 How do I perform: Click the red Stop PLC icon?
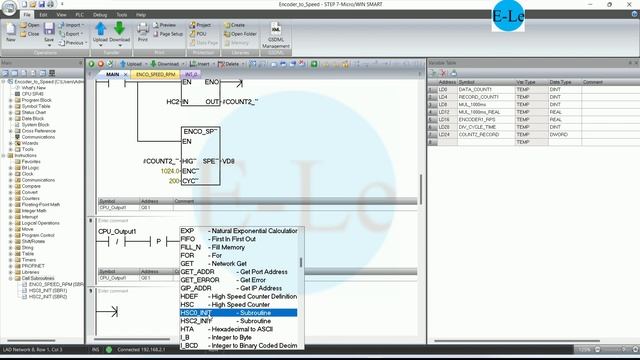100,64
